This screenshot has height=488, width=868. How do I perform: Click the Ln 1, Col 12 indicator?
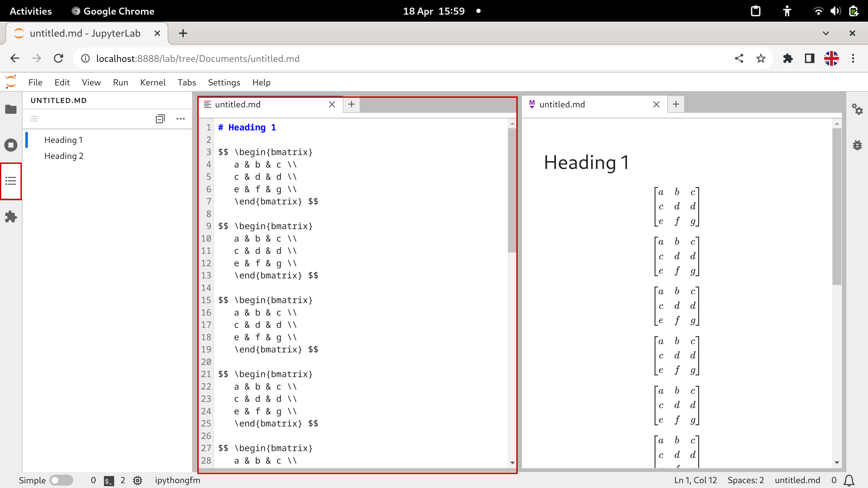point(695,480)
